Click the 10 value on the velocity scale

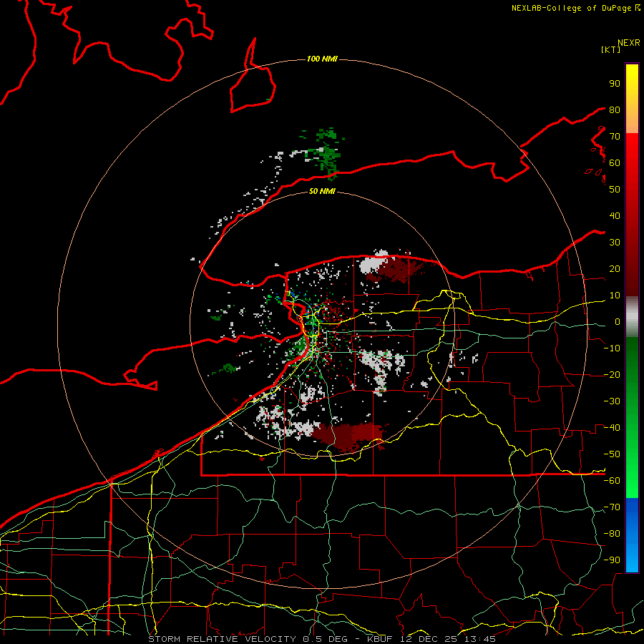coord(615,296)
